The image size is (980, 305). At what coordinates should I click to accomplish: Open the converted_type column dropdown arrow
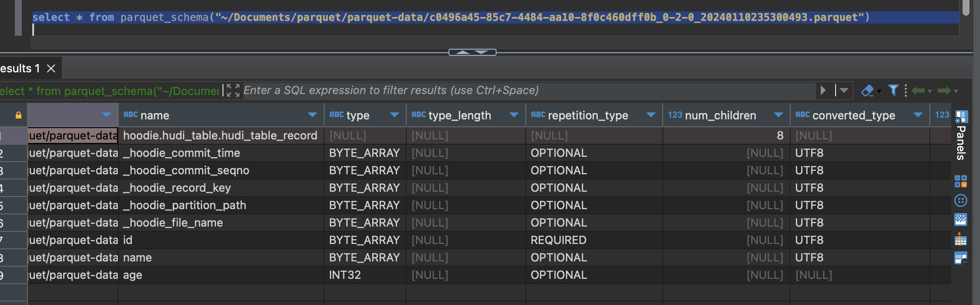click(918, 115)
